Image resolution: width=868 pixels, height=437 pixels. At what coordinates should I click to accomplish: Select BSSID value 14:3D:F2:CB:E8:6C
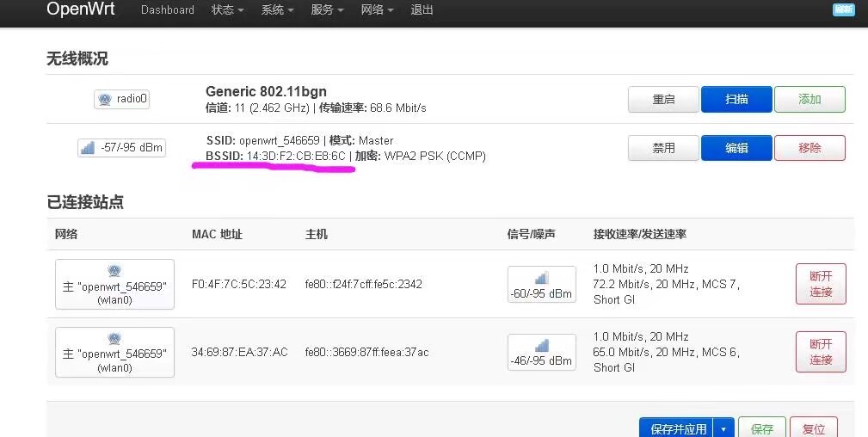[x=296, y=157]
